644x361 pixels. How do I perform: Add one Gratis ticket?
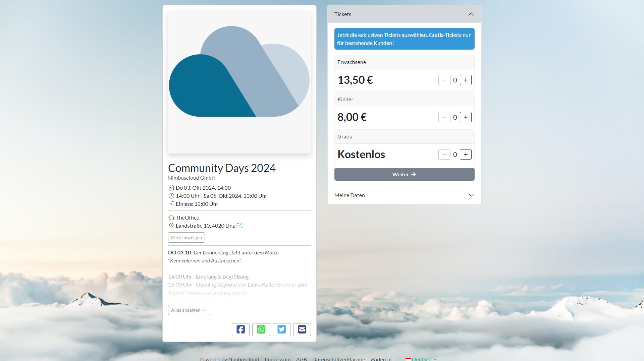coord(466,155)
